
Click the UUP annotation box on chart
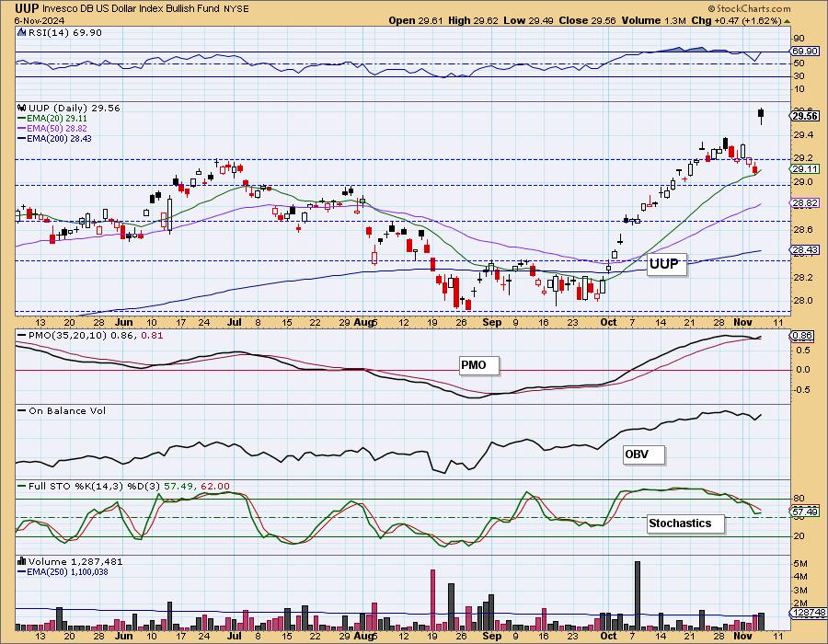point(666,263)
